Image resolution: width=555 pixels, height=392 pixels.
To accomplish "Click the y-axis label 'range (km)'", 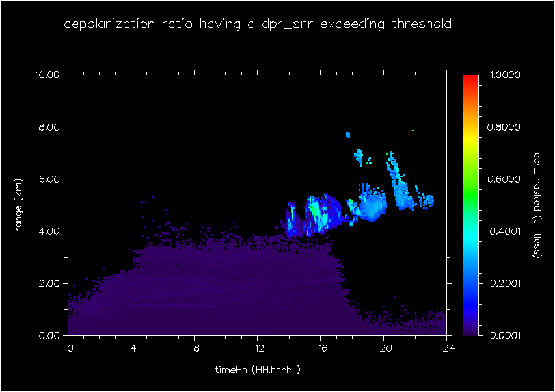I will (19, 205).
